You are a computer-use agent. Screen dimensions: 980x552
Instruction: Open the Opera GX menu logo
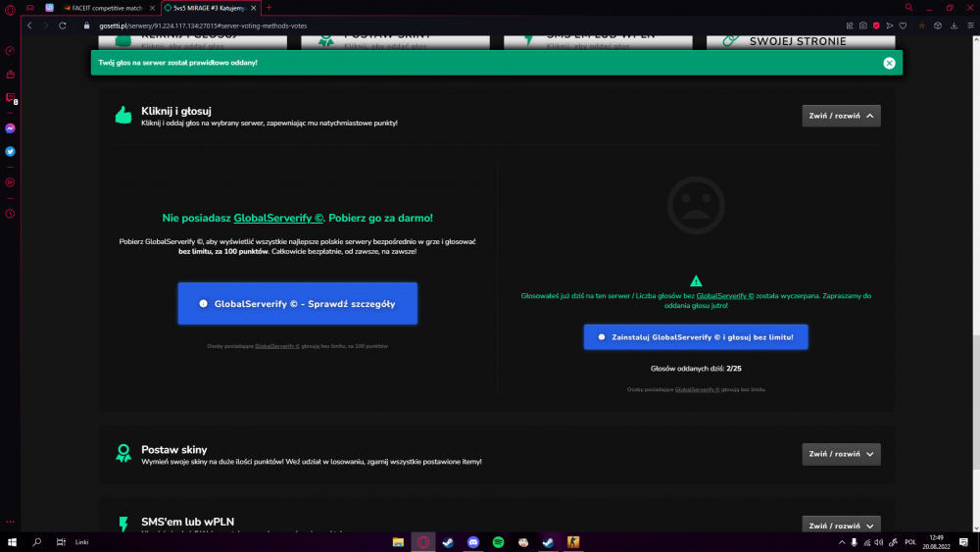click(10, 10)
